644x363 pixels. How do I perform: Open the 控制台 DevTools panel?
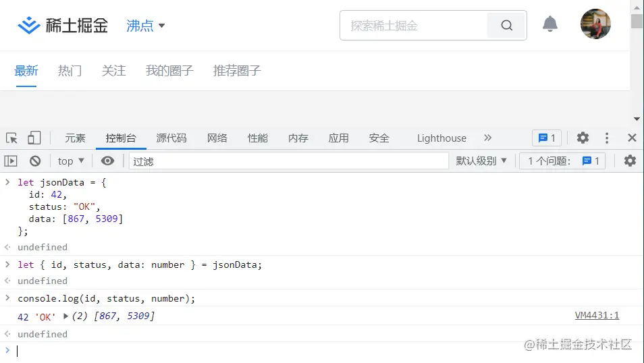[121, 138]
